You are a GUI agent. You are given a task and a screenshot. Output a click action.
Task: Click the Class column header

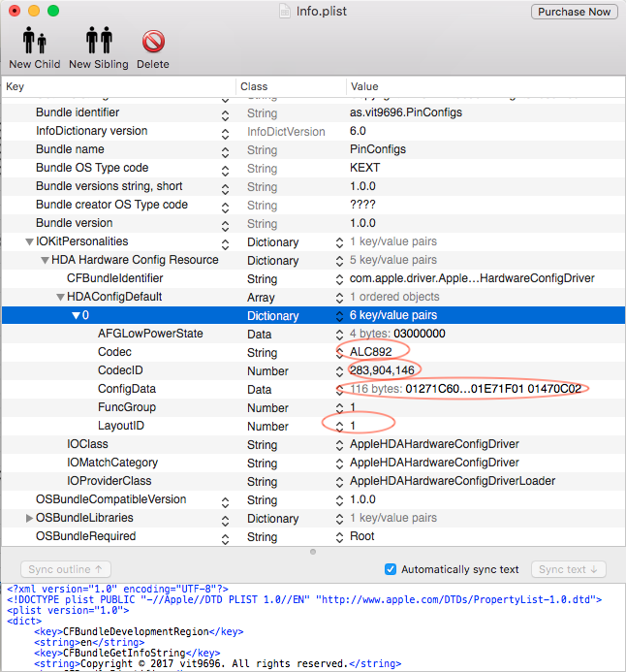(x=291, y=86)
